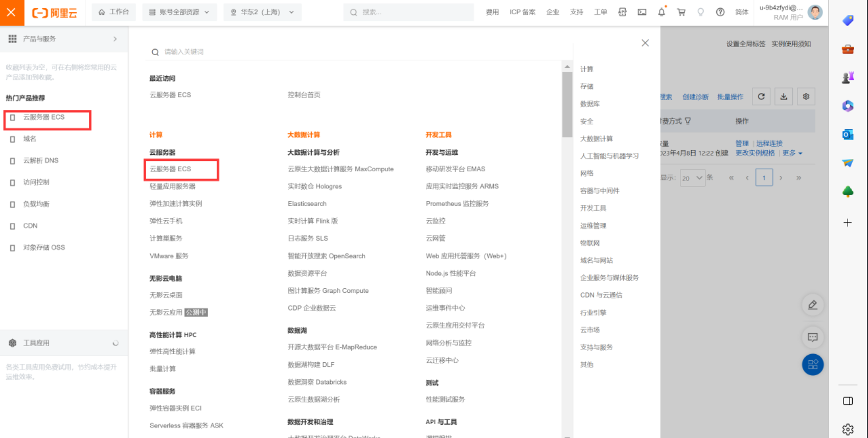Click the green tree sidebar icon
The height and width of the screenshot is (438, 868).
848,192
